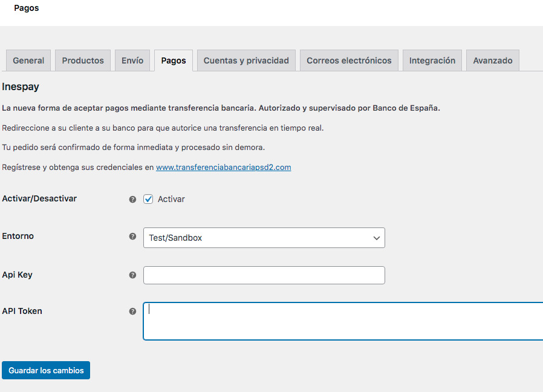Click the Activar/Desactivar label

(x=39, y=198)
